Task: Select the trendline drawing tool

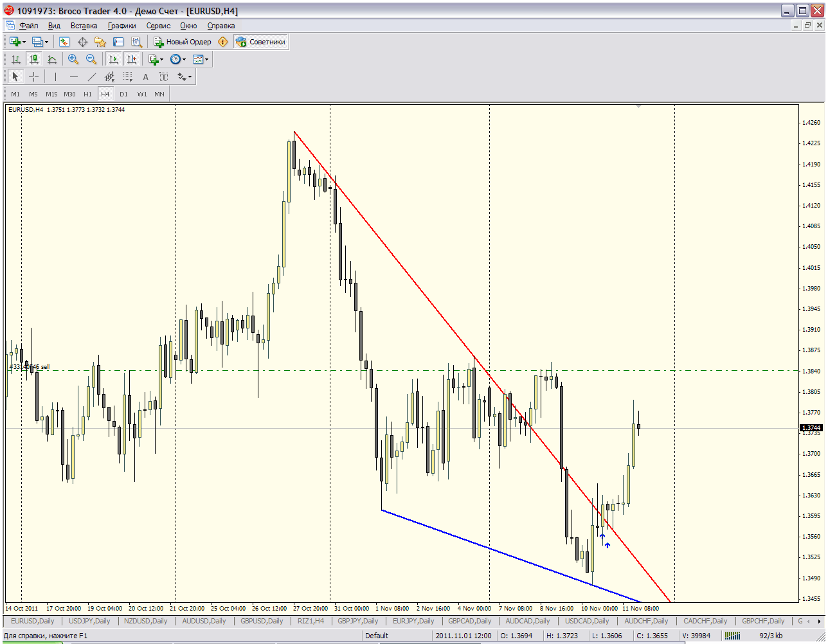Action: pyautogui.click(x=91, y=76)
